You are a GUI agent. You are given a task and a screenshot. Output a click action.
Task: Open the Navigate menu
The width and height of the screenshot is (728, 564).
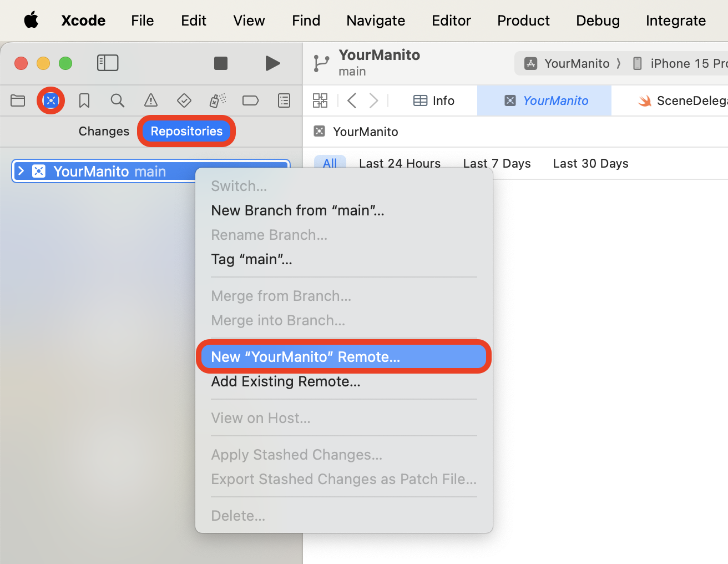(x=376, y=21)
